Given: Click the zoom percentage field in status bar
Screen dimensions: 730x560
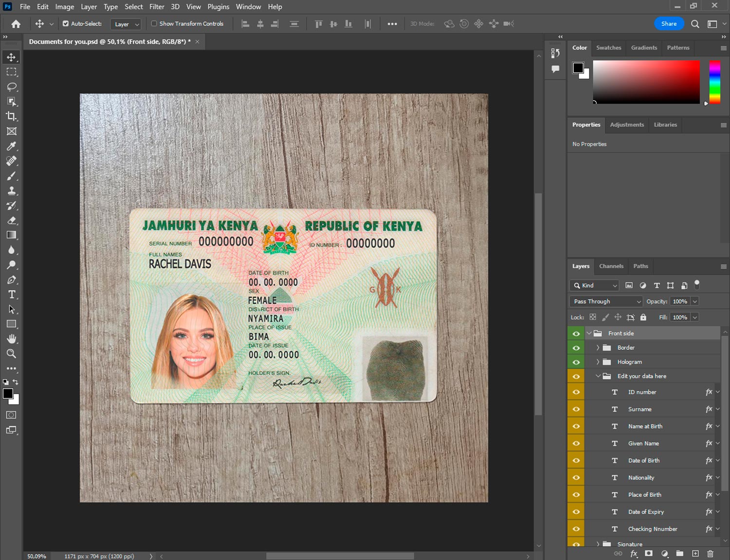Looking at the screenshot, I should coord(37,556).
